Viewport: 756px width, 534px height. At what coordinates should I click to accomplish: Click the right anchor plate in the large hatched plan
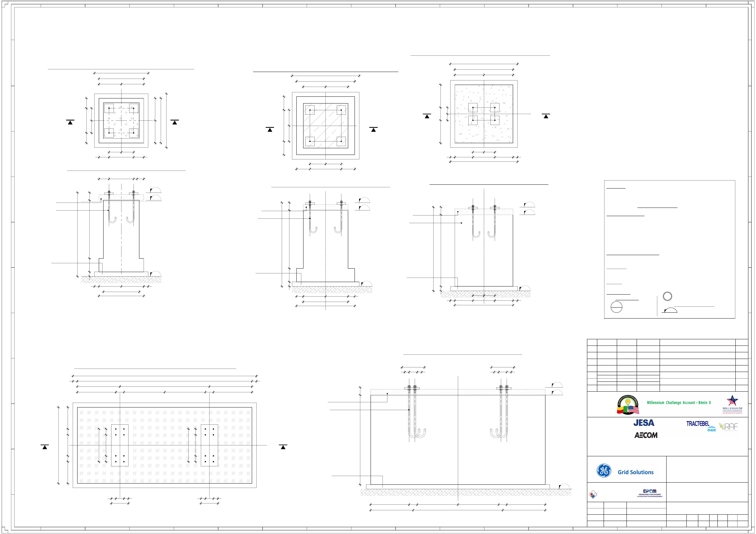point(209,445)
